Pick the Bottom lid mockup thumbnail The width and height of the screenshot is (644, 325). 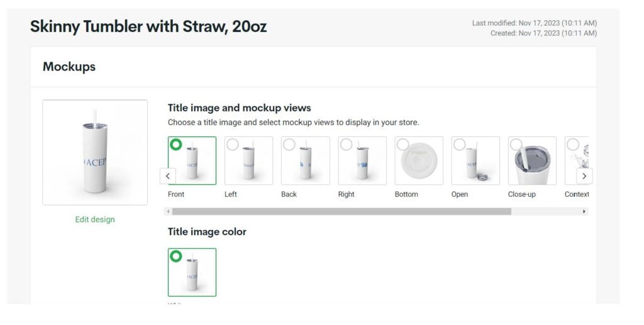tap(419, 160)
